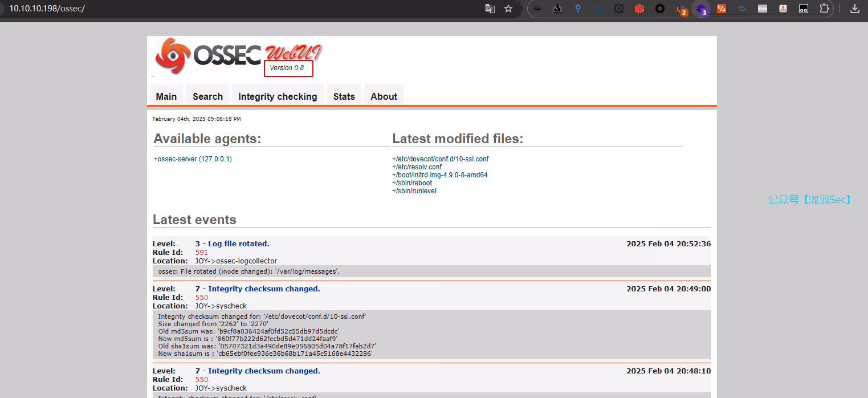The image size is (868, 398).
Task: Go to the Stats tab
Action: click(x=344, y=96)
